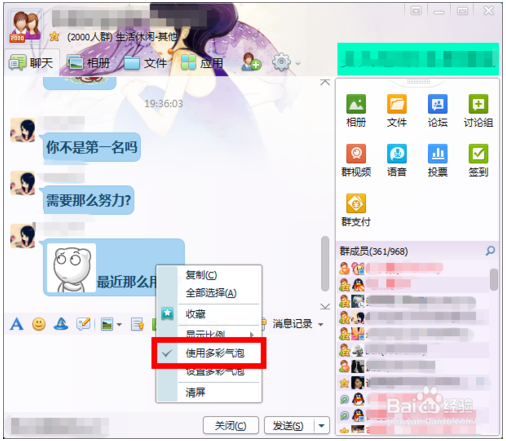Click the panel collapse grip handle
Viewport: 506px width, 441px height.
[418, 82]
